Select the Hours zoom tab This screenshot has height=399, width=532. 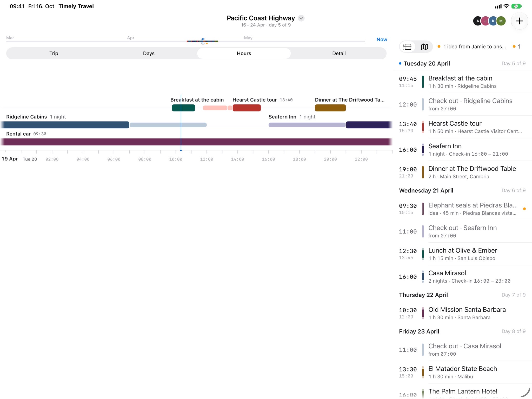(x=244, y=53)
